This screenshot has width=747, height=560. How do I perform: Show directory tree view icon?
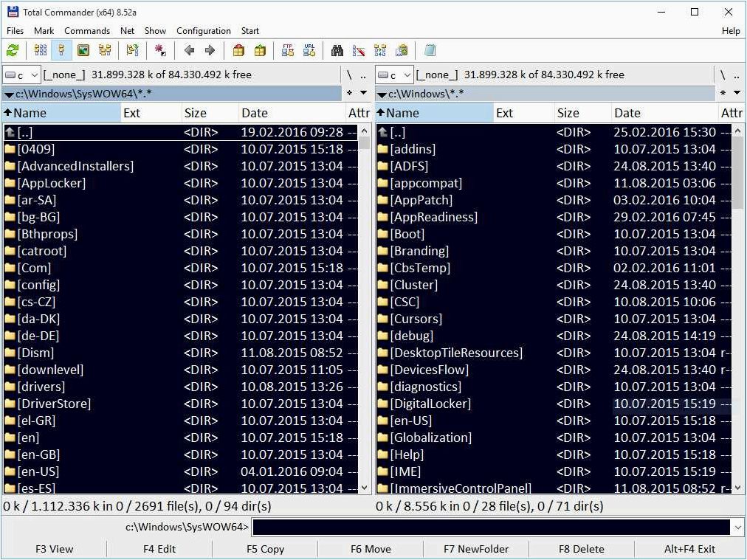(105, 50)
